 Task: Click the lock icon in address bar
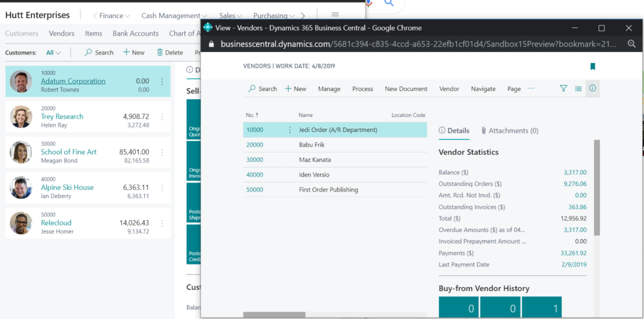click(211, 44)
